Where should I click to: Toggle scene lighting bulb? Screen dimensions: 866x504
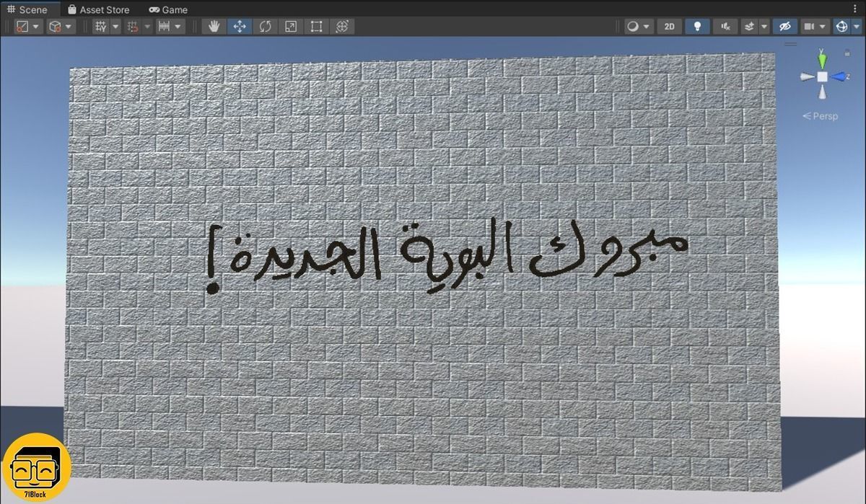pyautogui.click(x=697, y=27)
